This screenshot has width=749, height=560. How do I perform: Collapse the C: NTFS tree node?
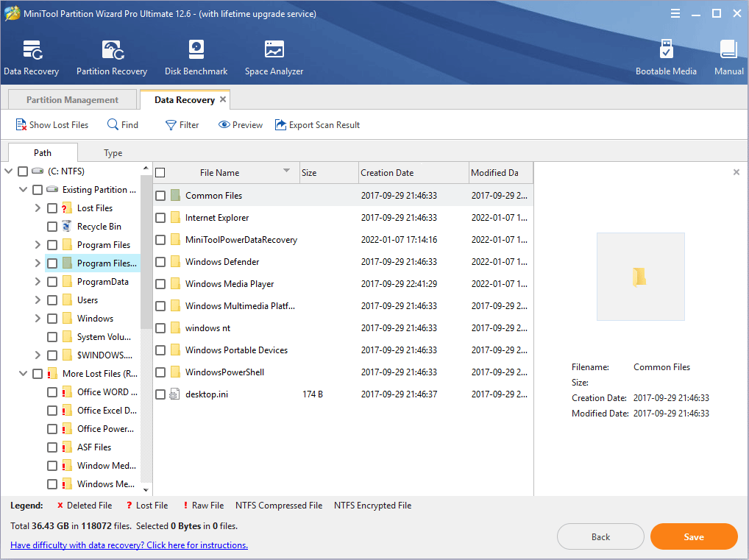(9, 171)
